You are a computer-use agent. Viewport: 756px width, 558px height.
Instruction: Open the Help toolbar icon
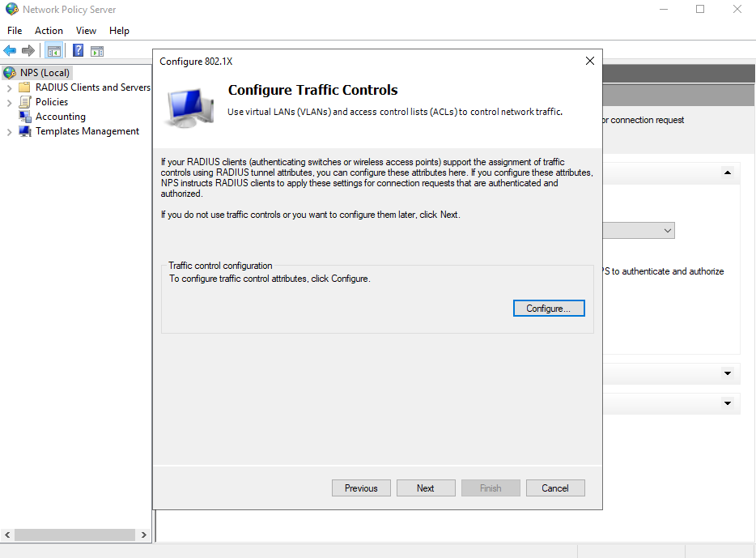(x=78, y=51)
